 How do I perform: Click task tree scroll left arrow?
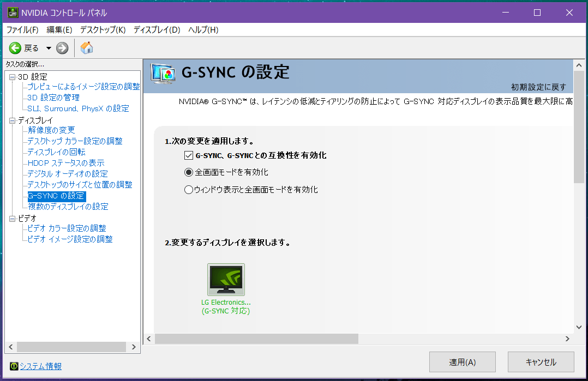pyautogui.click(x=11, y=347)
